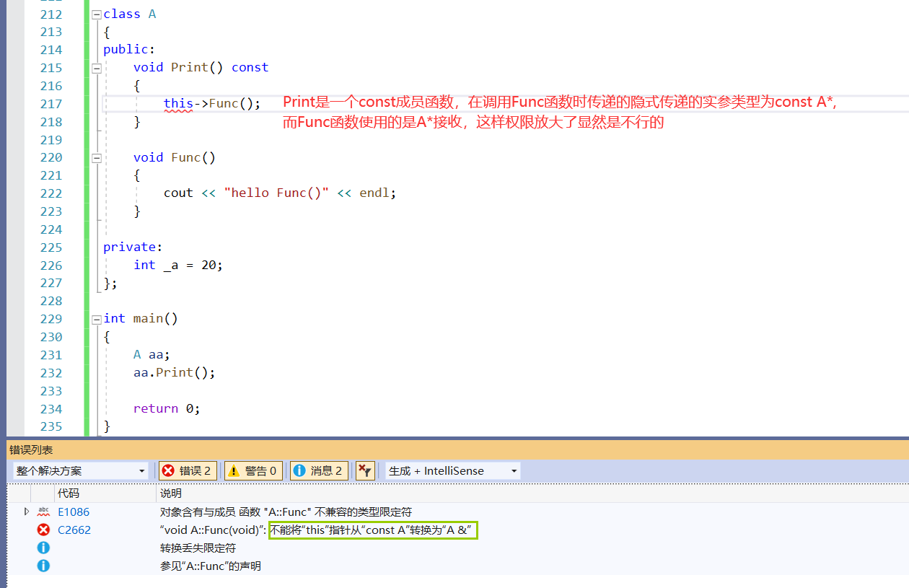Expand the E1086 error row
Viewport: 909px width, 588px height.
pos(27,512)
